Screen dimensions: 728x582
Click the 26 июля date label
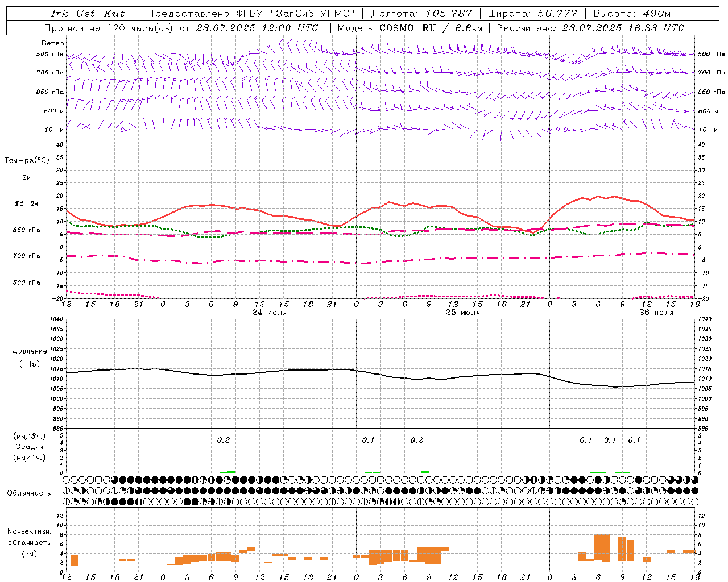click(x=656, y=313)
